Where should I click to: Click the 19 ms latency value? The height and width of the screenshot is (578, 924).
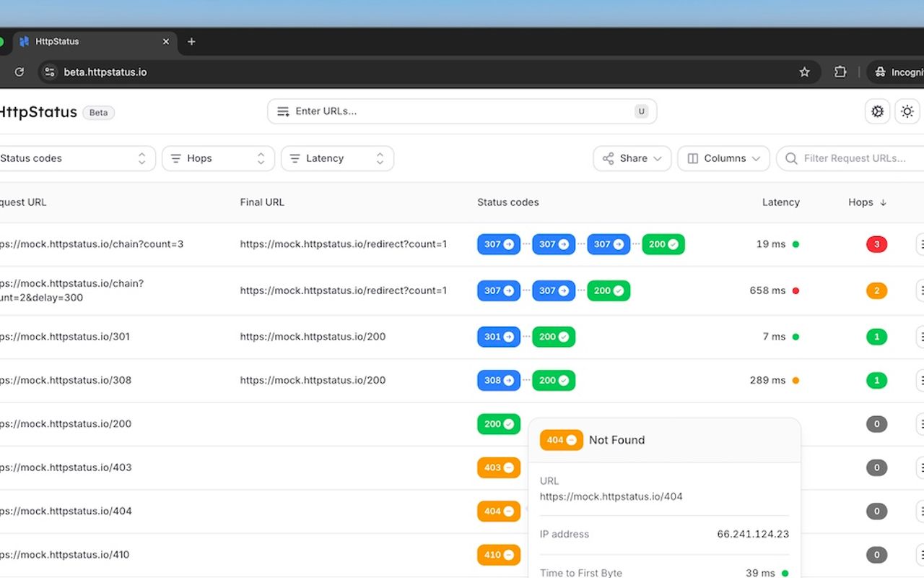[771, 244]
